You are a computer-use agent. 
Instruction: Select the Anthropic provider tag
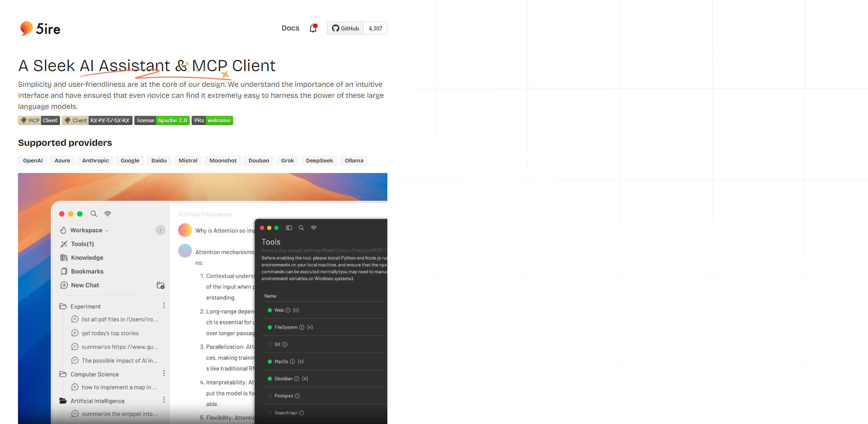point(95,161)
